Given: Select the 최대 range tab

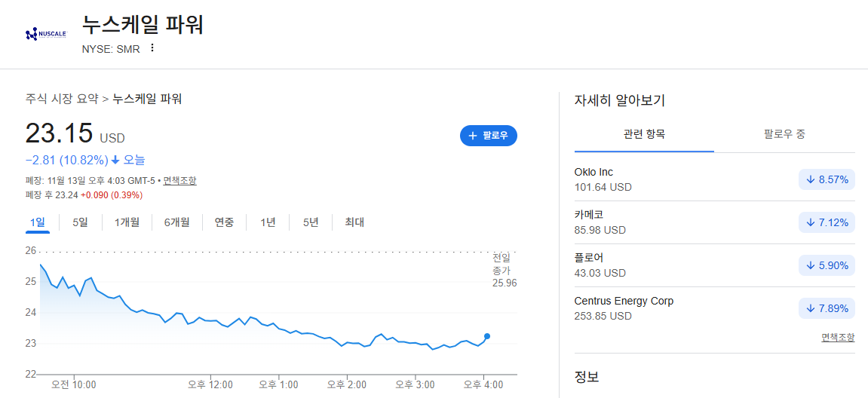Looking at the screenshot, I should (354, 222).
